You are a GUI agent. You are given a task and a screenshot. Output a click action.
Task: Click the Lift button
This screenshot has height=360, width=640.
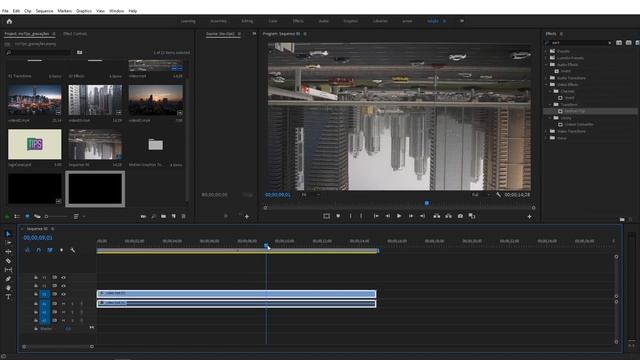point(436,216)
